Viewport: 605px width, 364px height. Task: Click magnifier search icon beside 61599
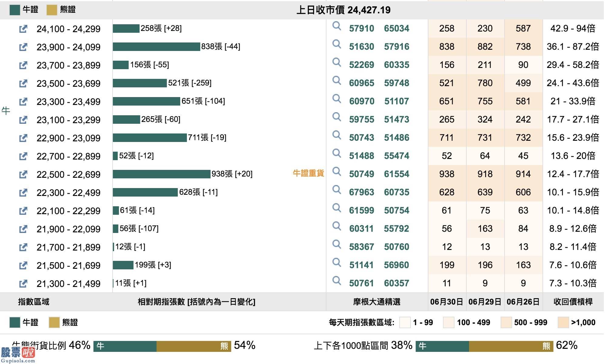tap(336, 208)
